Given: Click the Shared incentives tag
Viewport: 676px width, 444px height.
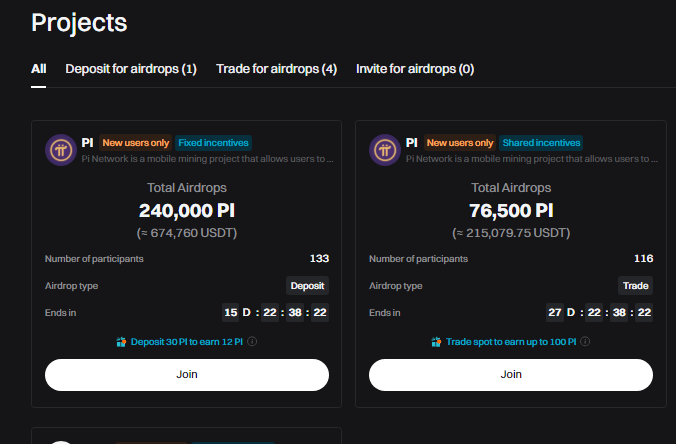Looking at the screenshot, I should click(x=540, y=143).
